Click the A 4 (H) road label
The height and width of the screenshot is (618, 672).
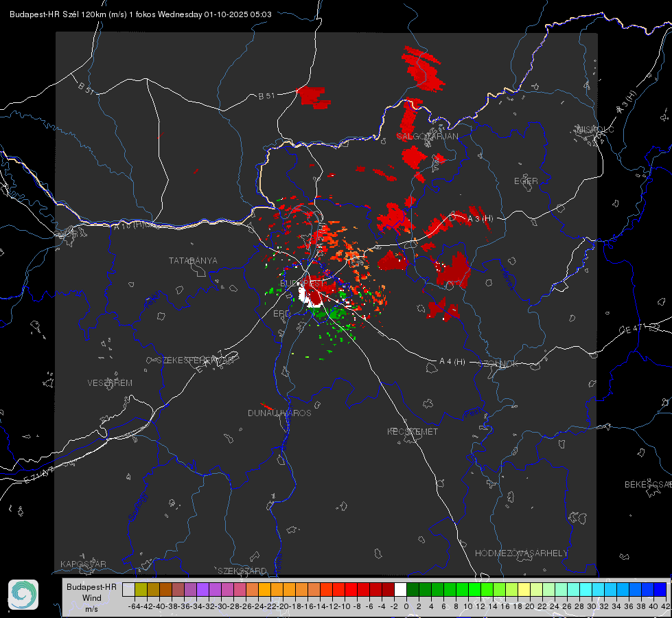coord(452,362)
